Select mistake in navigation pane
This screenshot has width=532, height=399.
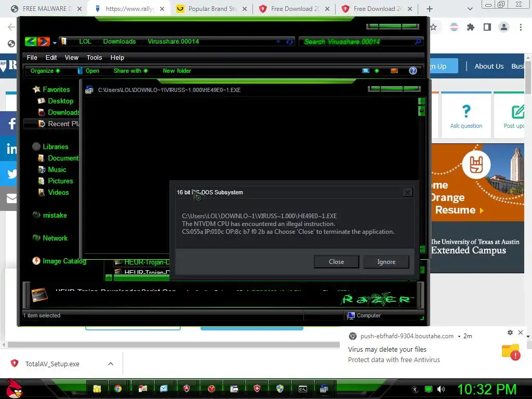click(50, 215)
